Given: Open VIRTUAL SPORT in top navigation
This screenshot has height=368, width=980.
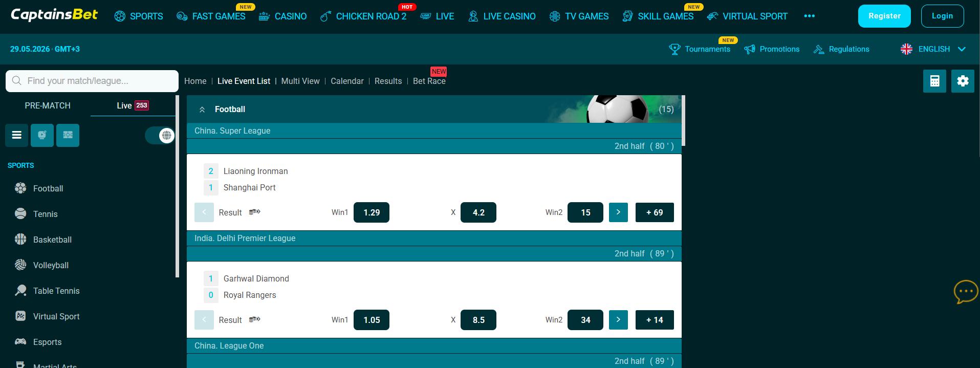Looking at the screenshot, I should pos(747,16).
